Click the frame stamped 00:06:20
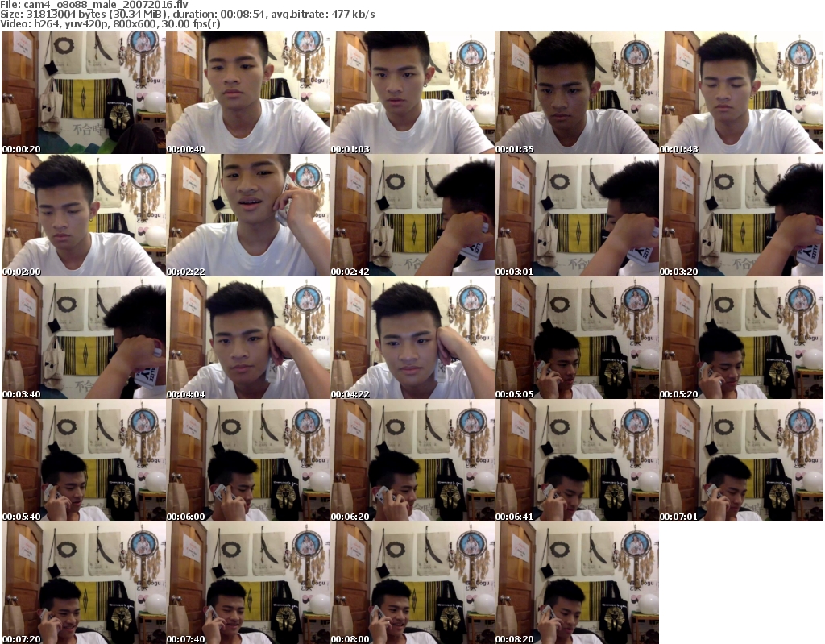Image resolution: width=825 pixels, height=644 pixels. [412, 460]
